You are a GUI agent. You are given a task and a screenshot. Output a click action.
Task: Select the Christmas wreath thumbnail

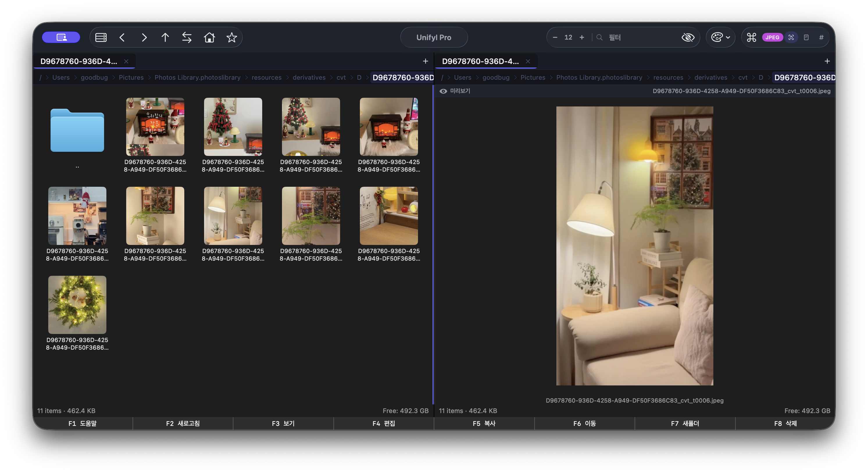point(77,305)
